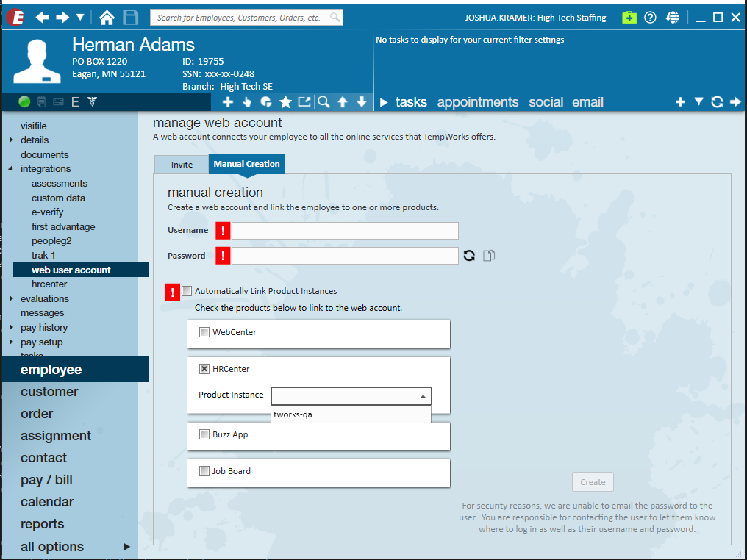This screenshot has height=560, width=747.
Task: Open documents in the sidebar
Action: [x=44, y=155]
